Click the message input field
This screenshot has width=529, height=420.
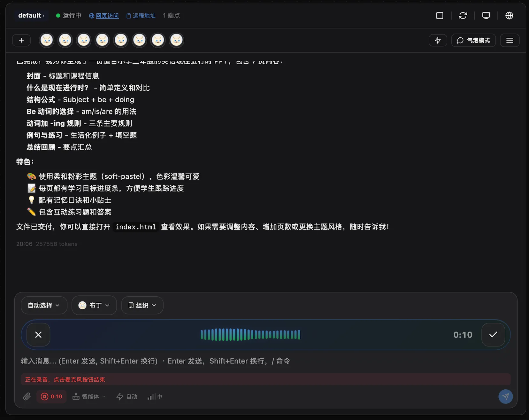click(266, 361)
